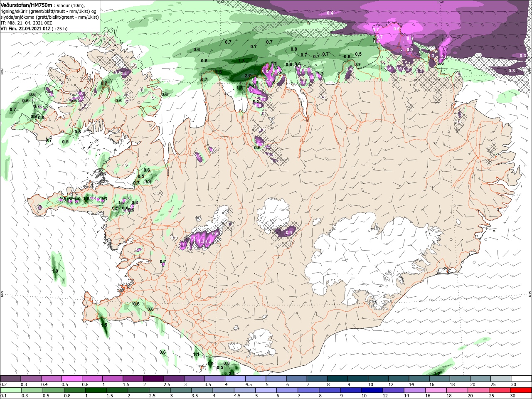
Task: Click the bright pink 0.5 snow legend swatch
Action: tap(71, 379)
